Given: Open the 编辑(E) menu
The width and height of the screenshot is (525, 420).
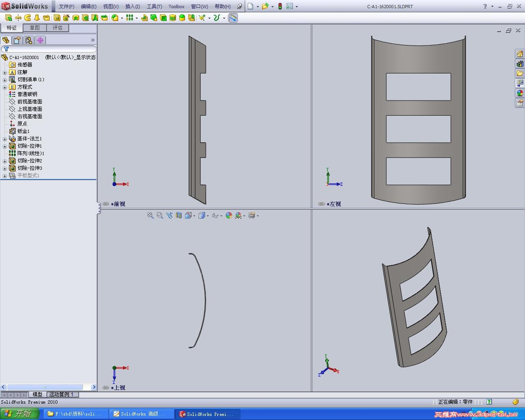Looking at the screenshot, I should point(89,7).
